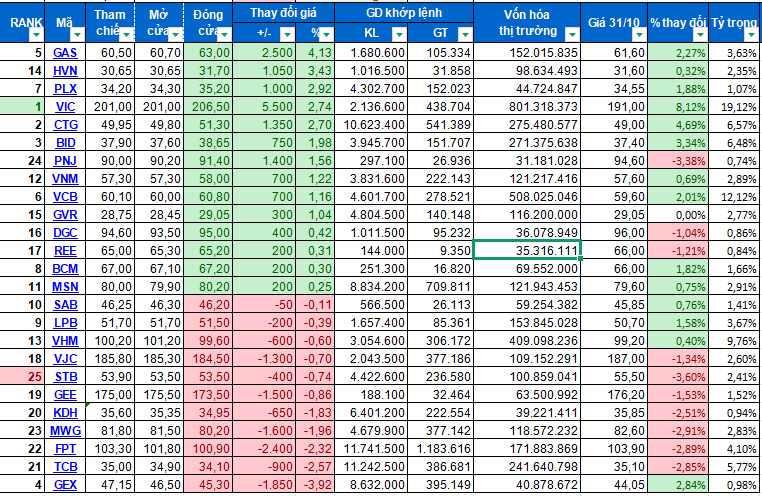This screenshot has height=496, width=762.
Task: Open the PNJ ticker link
Action: 65,160
